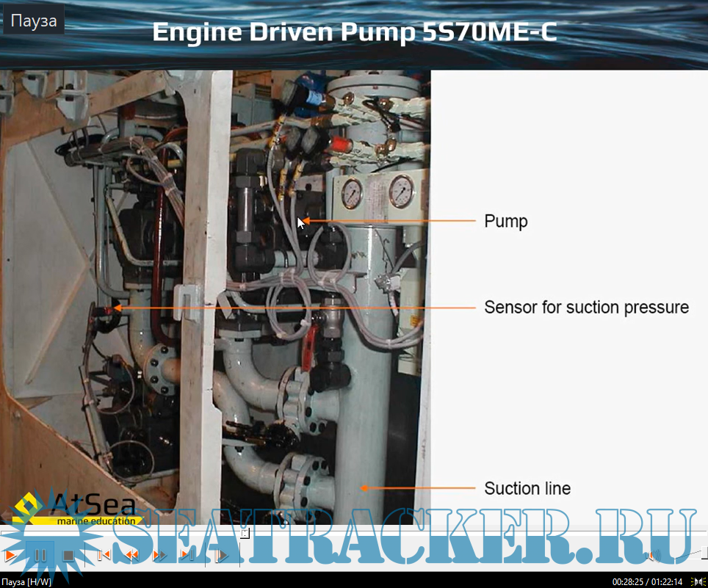The height and width of the screenshot is (588, 708).
Task: Click the elapsed/total time display
Action: (x=647, y=581)
